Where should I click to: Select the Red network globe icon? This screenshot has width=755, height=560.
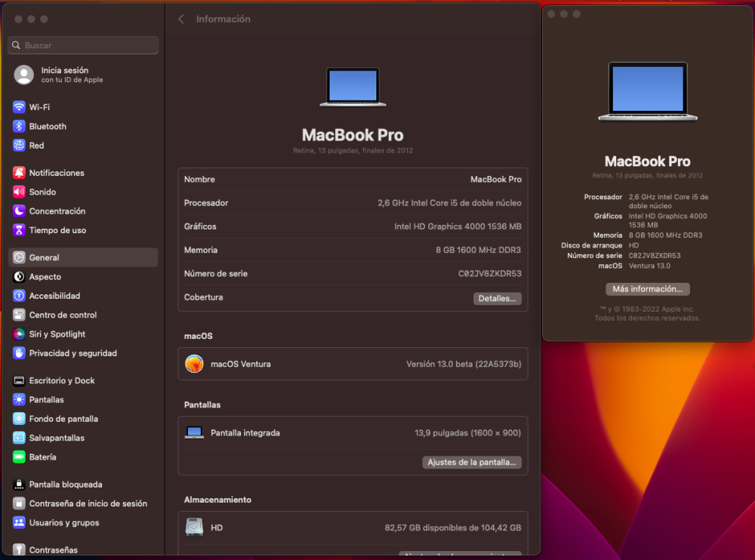[19, 146]
